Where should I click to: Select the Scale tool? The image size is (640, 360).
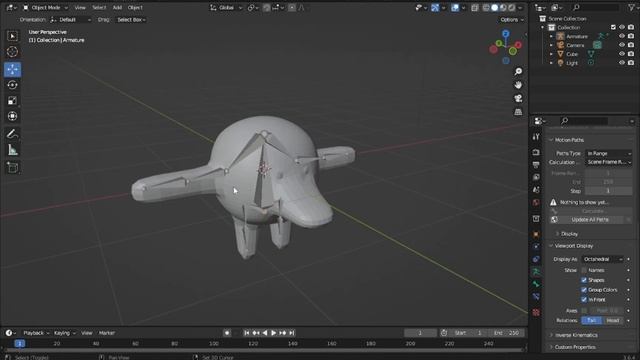pos(12,100)
